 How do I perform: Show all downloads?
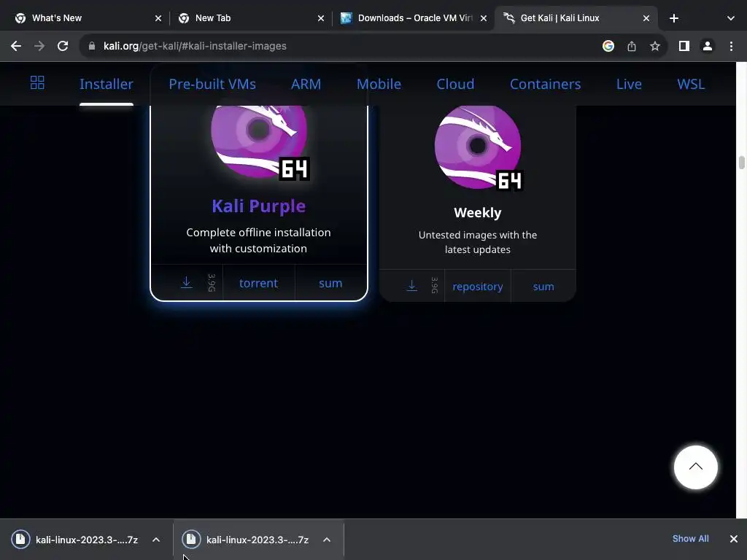point(690,539)
